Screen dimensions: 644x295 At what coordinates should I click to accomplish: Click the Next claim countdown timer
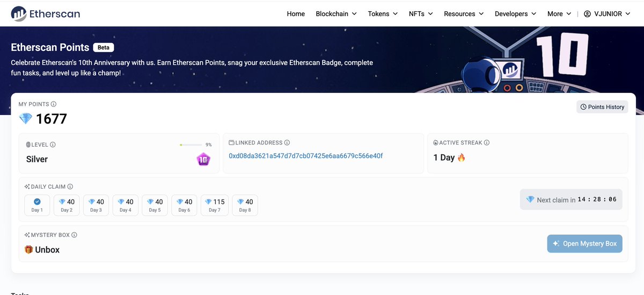(x=597, y=199)
